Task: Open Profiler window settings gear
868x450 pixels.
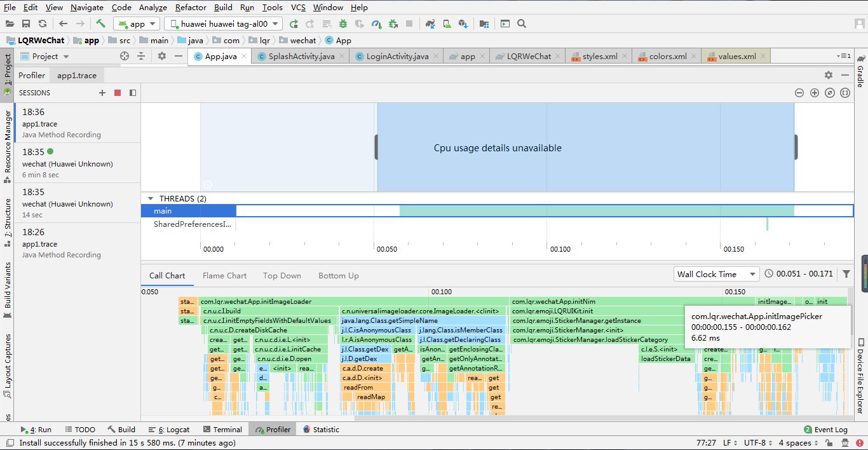Action: 829,75
